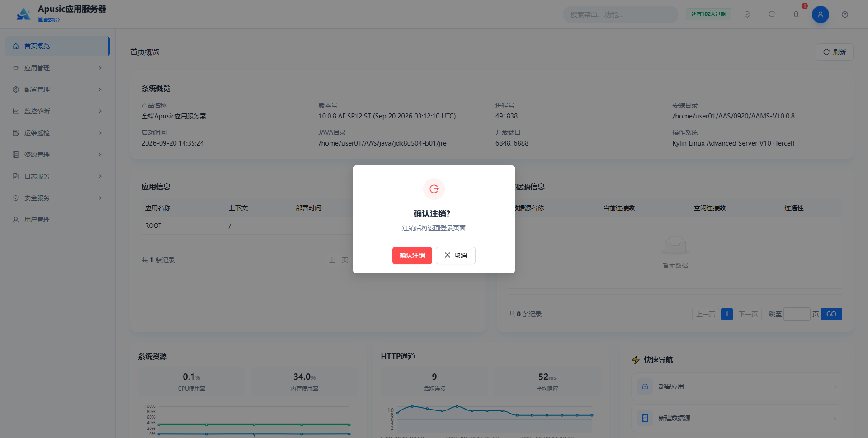Viewport: 868px width, 438px height.
Task: Expand the 日志服务 menu chevron
Action: 100,176
